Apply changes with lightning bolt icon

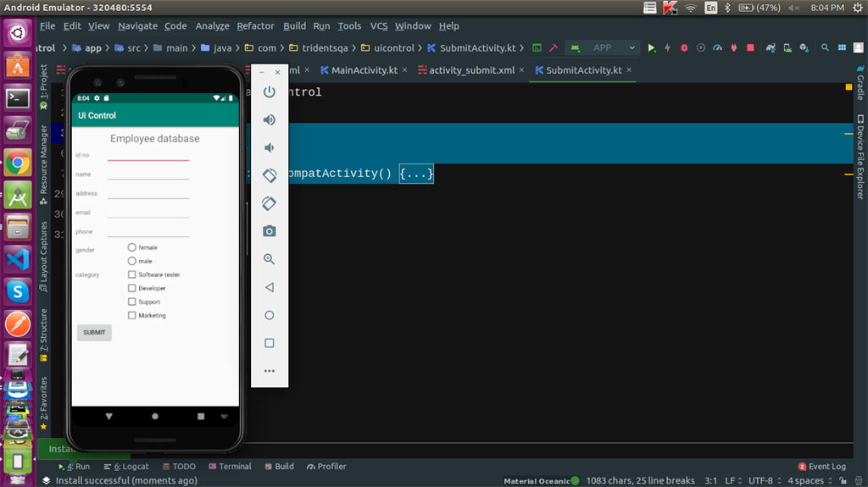click(668, 48)
